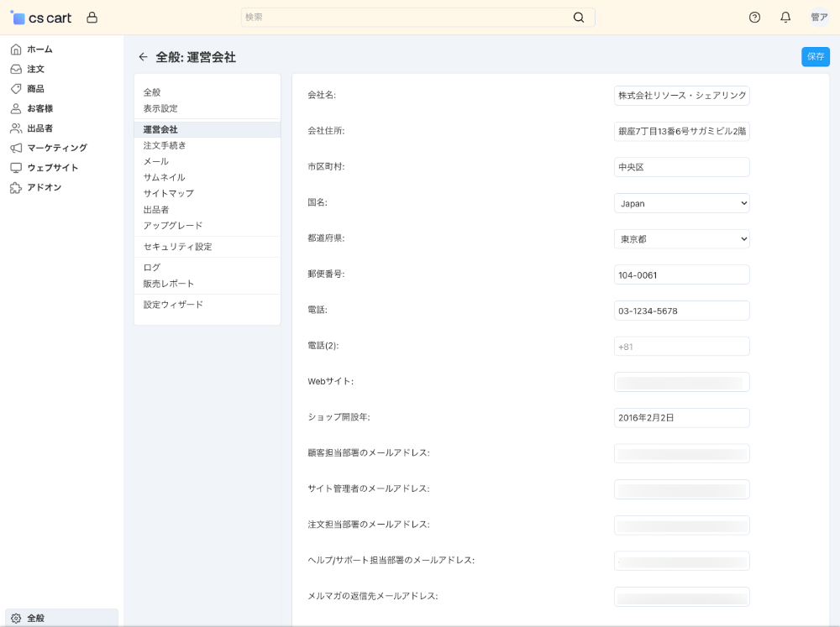This screenshot has height=627, width=840.
Task: Click ヘルプ/サポート担当部署 email field
Action: point(681,562)
